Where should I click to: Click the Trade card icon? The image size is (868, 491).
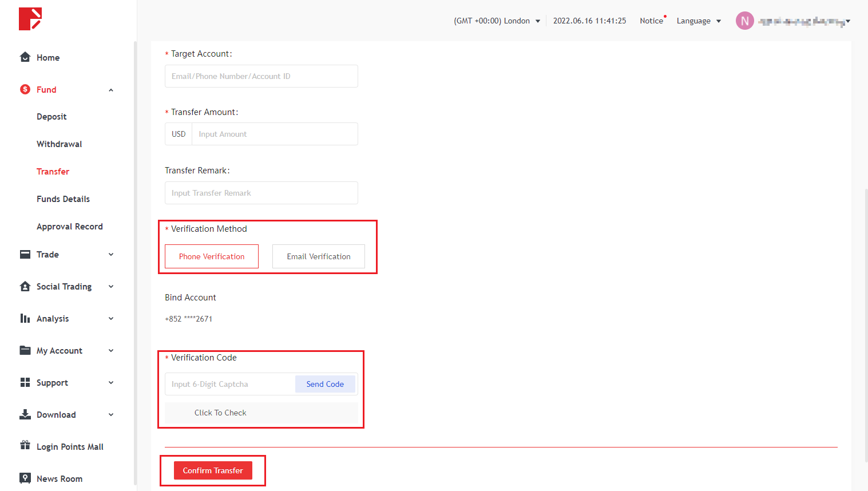[25, 254]
